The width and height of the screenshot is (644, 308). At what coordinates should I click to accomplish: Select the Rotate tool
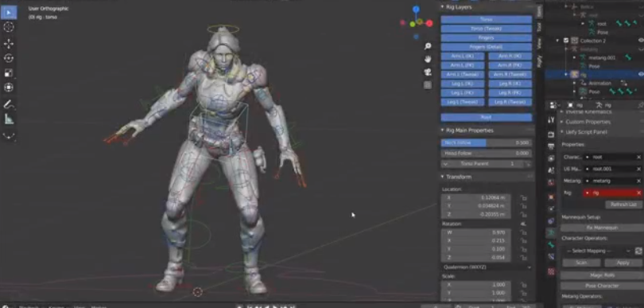point(9,58)
